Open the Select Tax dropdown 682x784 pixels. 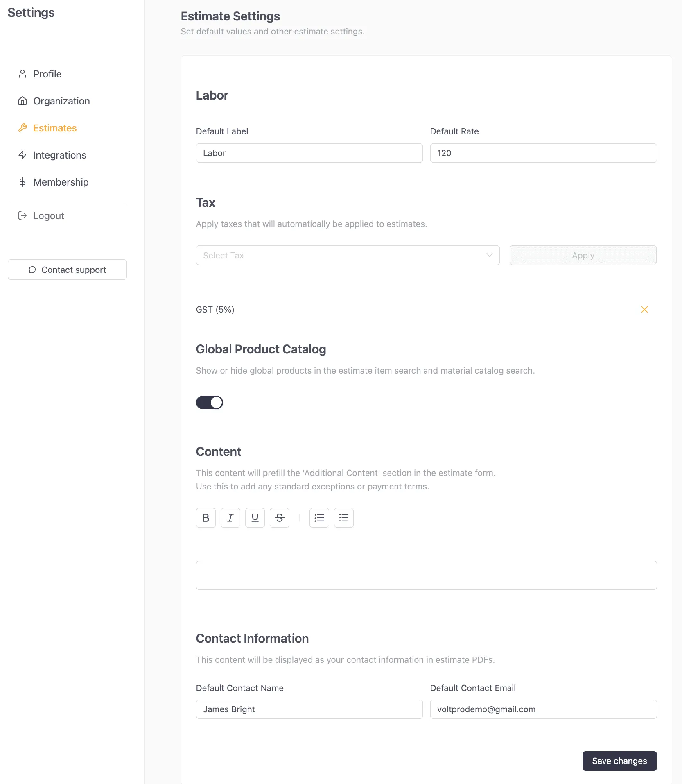tap(348, 255)
